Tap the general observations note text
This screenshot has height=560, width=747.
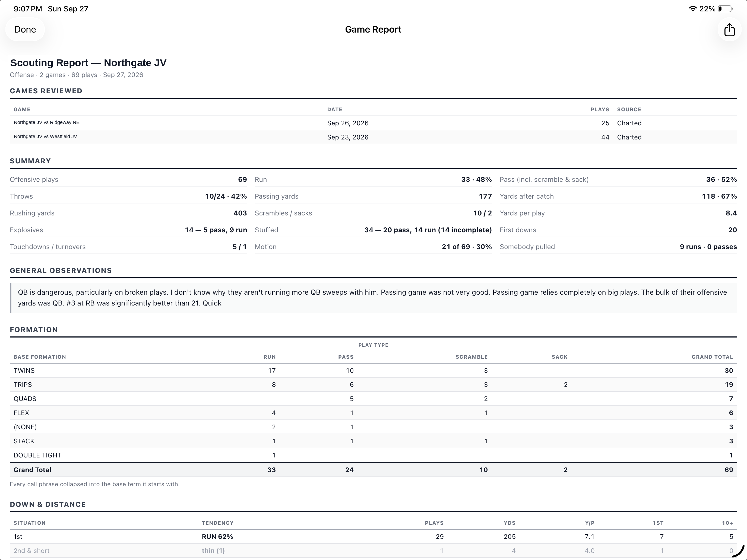372,297
